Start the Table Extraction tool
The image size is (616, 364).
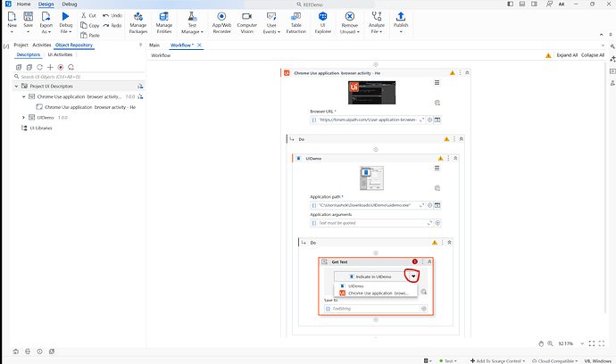point(296,23)
